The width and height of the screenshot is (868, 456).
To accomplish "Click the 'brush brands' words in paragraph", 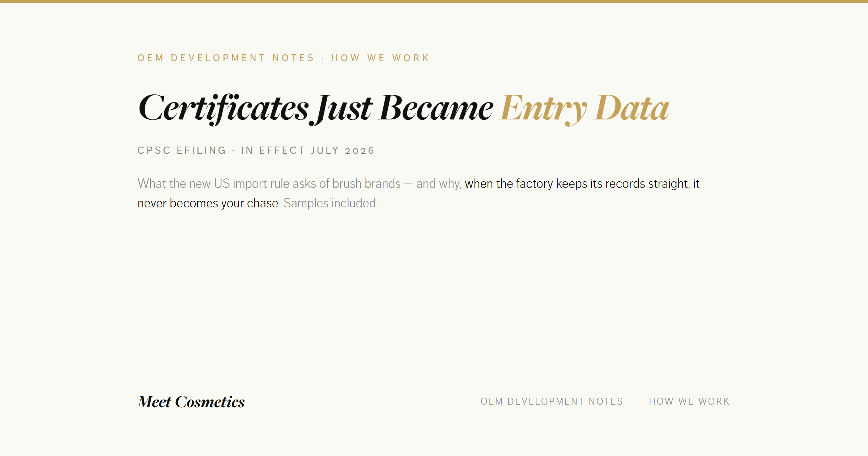I will 366,184.
